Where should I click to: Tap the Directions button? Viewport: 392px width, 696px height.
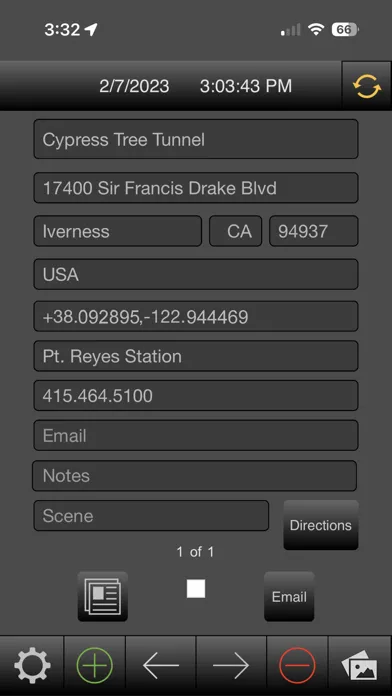[x=321, y=525]
